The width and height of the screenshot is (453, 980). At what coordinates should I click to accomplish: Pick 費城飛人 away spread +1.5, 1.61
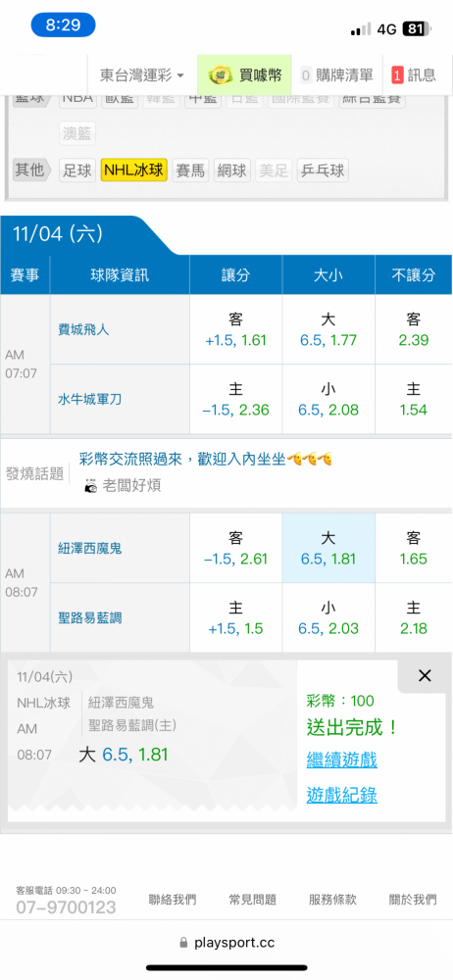click(236, 330)
